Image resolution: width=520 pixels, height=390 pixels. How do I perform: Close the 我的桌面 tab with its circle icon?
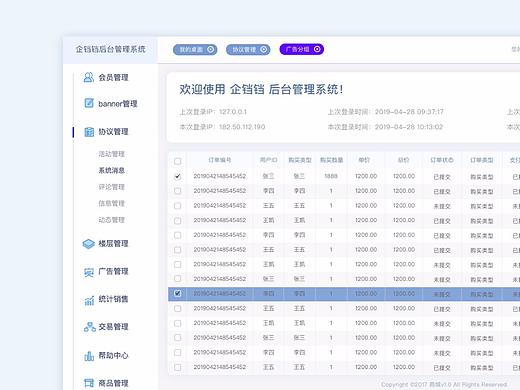pyautogui.click(x=211, y=49)
